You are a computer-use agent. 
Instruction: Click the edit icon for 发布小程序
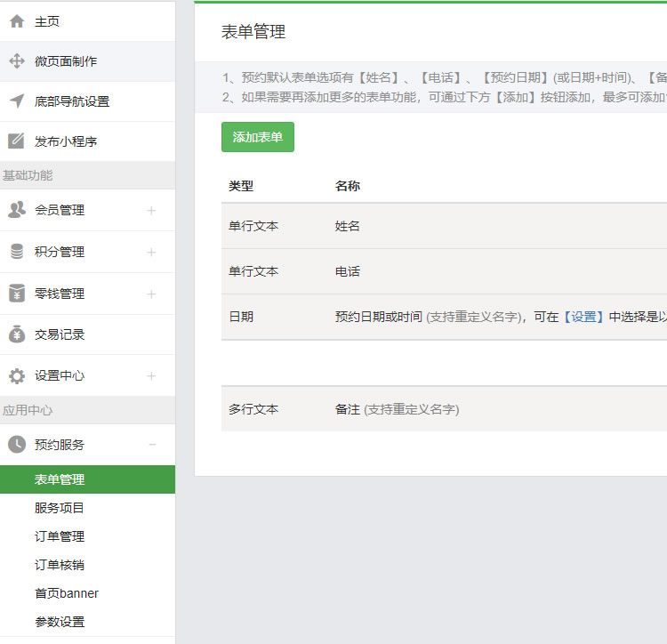click(x=16, y=141)
